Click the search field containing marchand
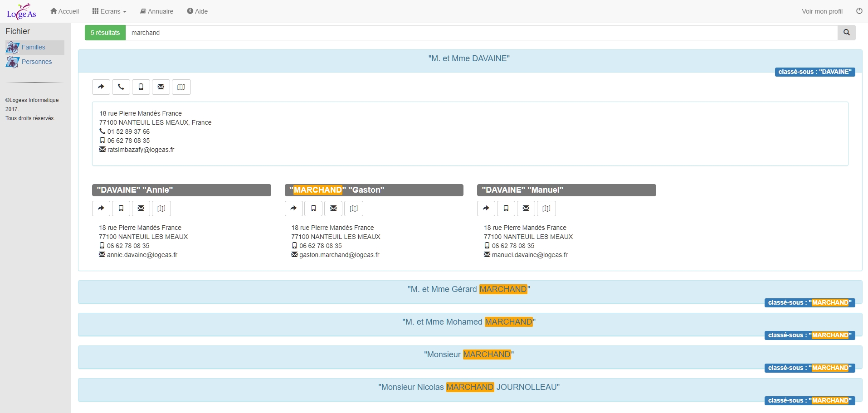This screenshot has height=413, width=868. [x=481, y=33]
